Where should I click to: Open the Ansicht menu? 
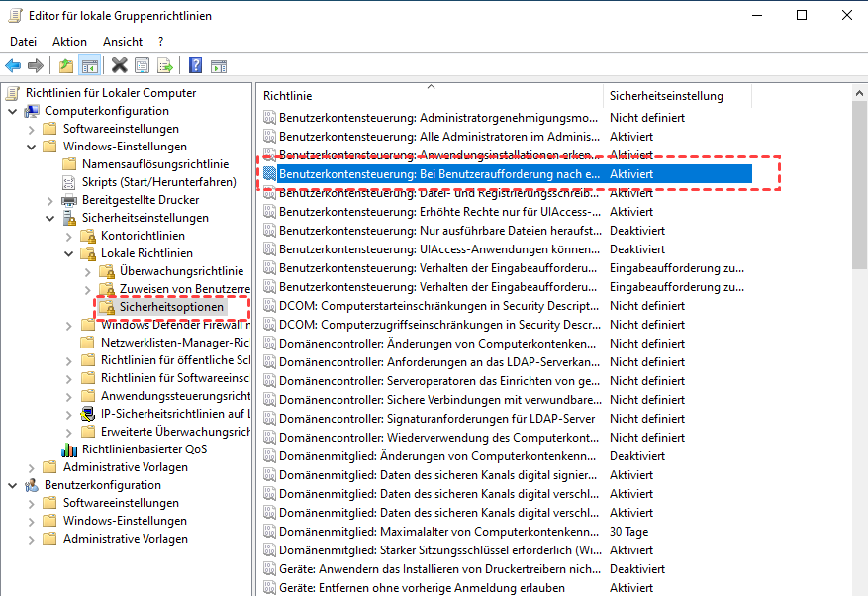click(x=123, y=42)
